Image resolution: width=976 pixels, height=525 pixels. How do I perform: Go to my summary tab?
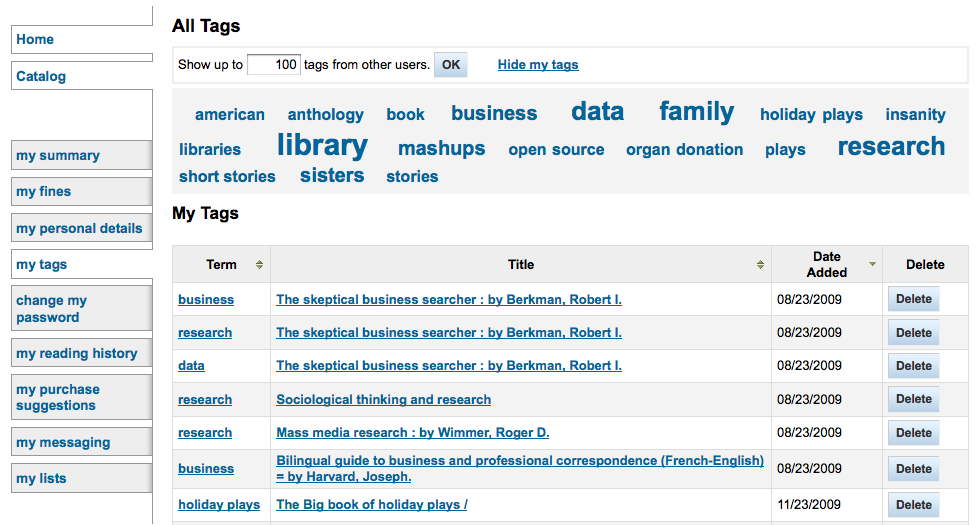[82, 155]
